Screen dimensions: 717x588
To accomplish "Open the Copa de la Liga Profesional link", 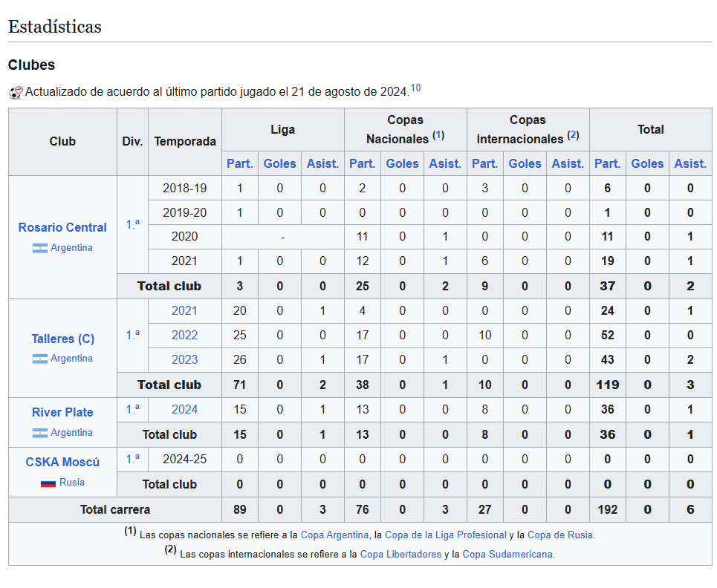I will click(446, 535).
